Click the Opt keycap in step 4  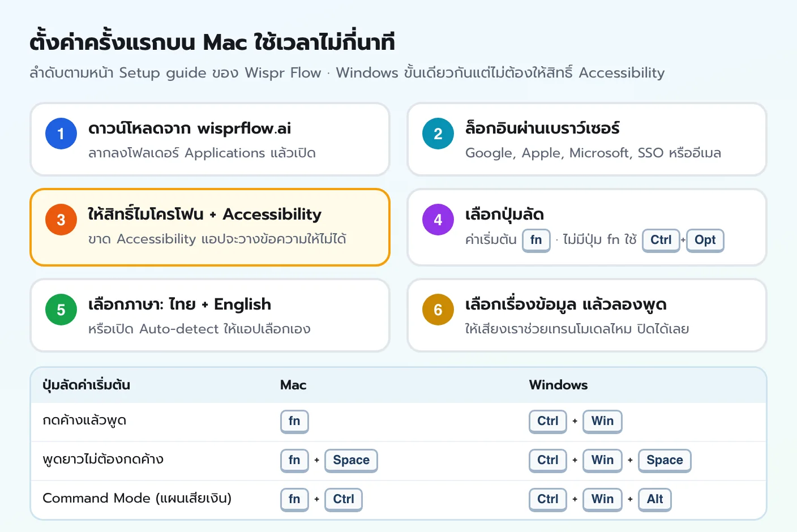click(x=705, y=240)
